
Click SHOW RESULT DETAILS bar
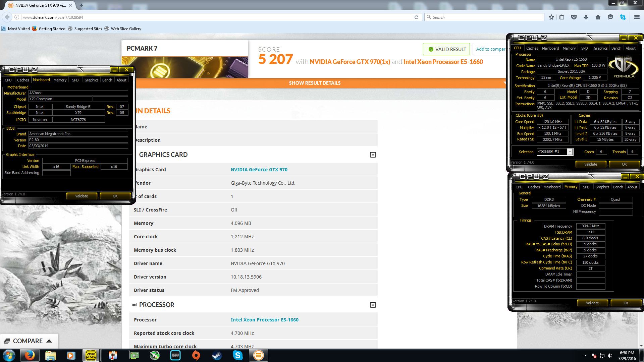tap(315, 83)
